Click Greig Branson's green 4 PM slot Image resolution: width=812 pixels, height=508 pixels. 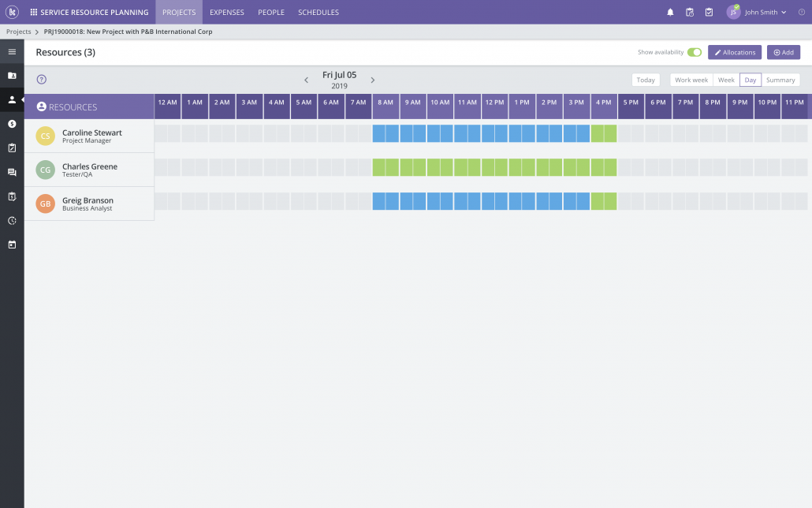[604, 201]
